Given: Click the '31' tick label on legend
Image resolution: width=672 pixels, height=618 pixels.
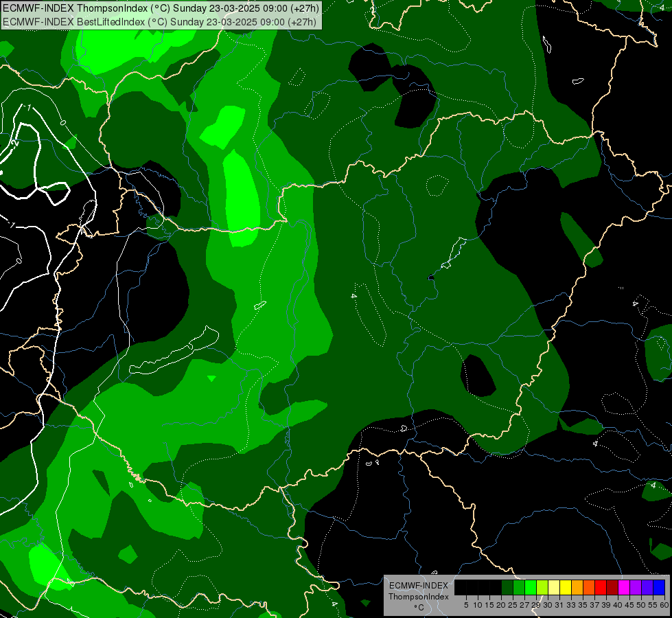Looking at the screenshot, I should pyautogui.click(x=559, y=605).
